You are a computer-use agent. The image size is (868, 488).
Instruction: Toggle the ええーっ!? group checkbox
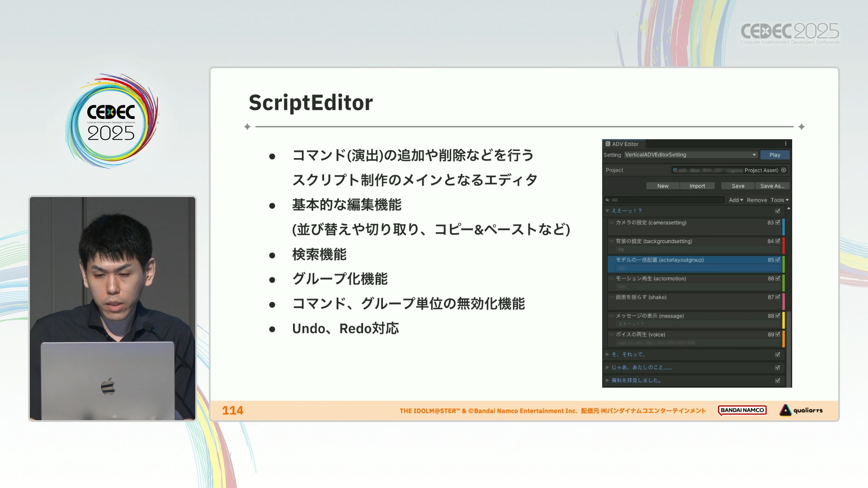(778, 211)
